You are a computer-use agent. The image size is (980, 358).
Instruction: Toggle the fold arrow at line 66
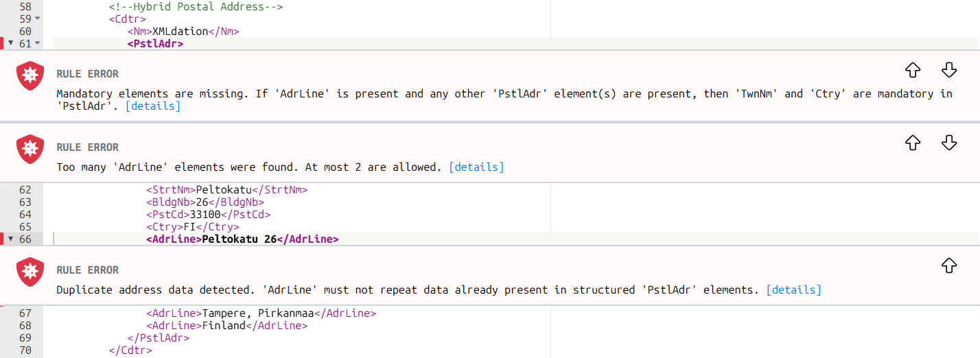(11, 239)
